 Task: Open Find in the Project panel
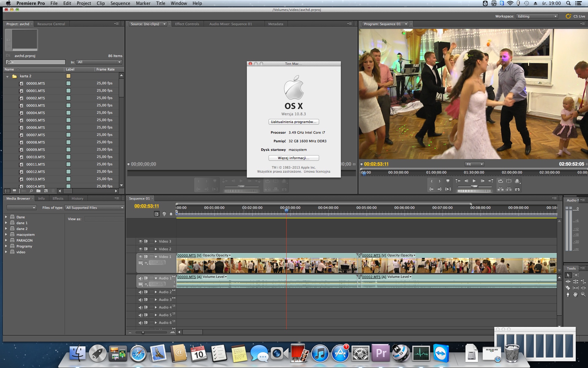(x=31, y=191)
